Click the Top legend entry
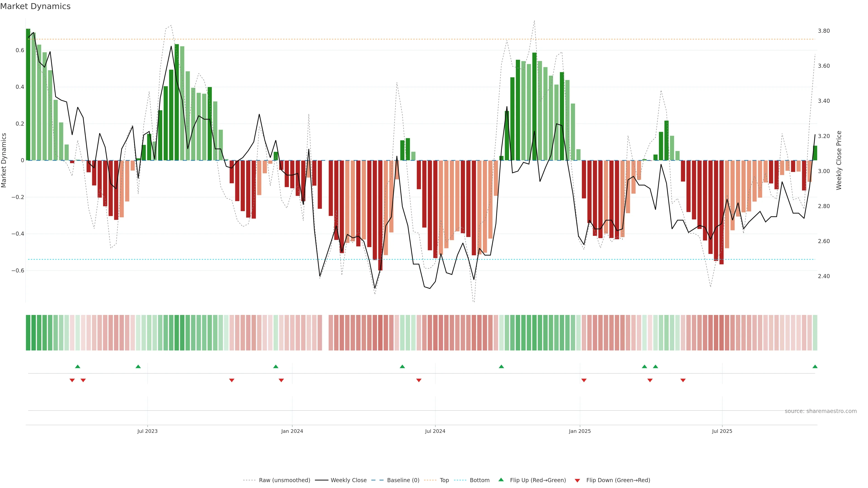Viewport: 868px width, 488px height. [x=444, y=480]
